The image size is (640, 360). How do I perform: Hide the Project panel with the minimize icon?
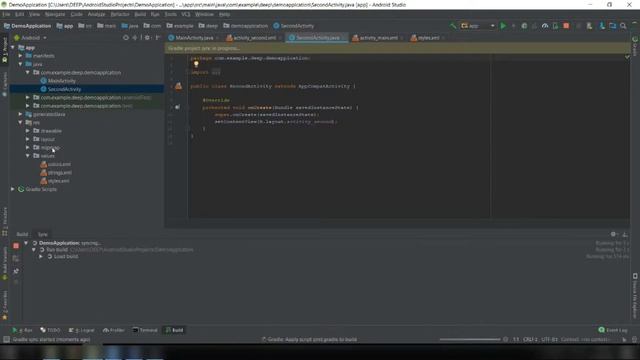158,38
